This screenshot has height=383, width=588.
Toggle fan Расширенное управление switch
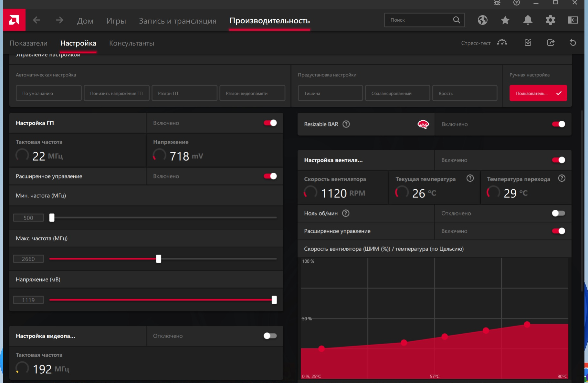click(558, 231)
